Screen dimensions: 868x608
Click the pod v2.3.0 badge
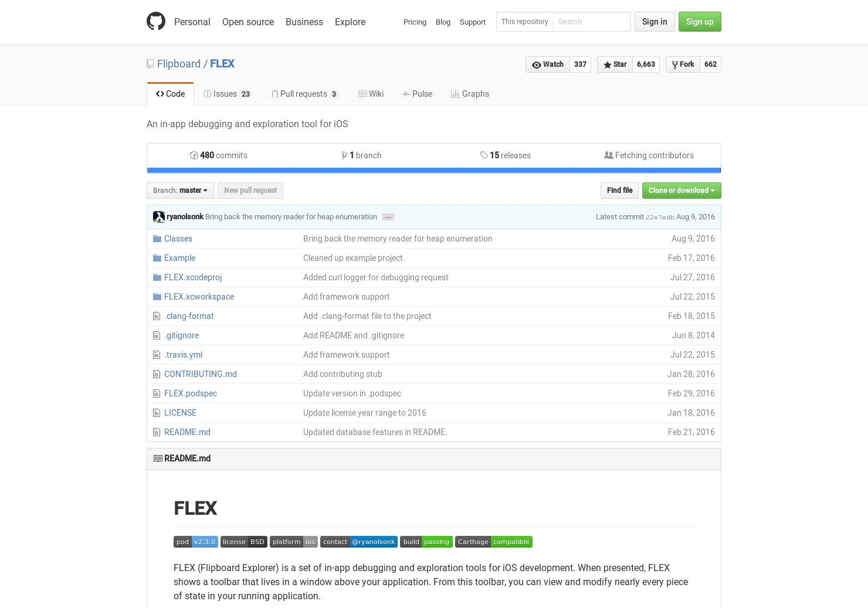pyautogui.click(x=196, y=542)
